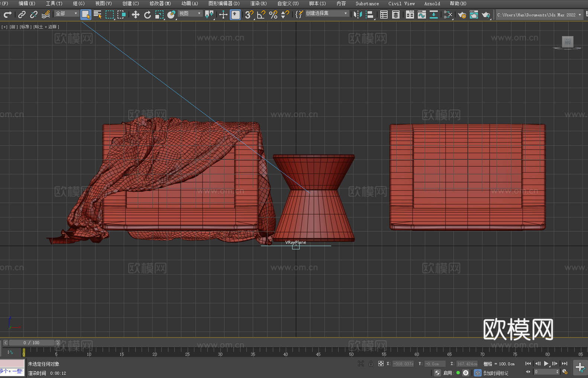Open the Arnold menu
588x378 pixels.
click(x=432, y=3)
